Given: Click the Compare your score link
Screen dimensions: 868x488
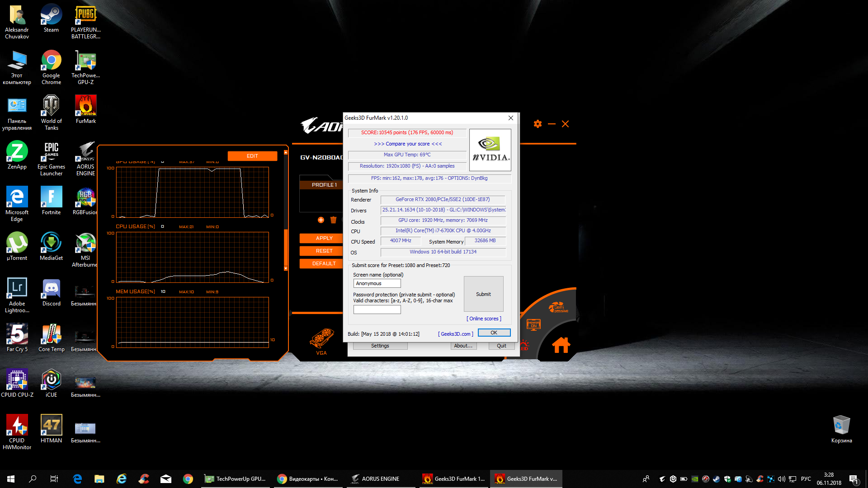Looking at the screenshot, I should 408,144.
